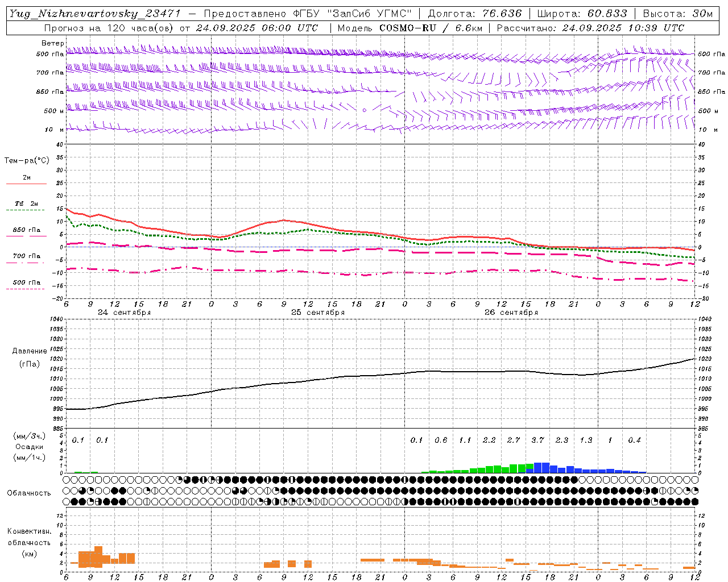Click the station name Yug_Nizhnevartovsky_23471
728x582 pixels.
[x=95, y=14]
